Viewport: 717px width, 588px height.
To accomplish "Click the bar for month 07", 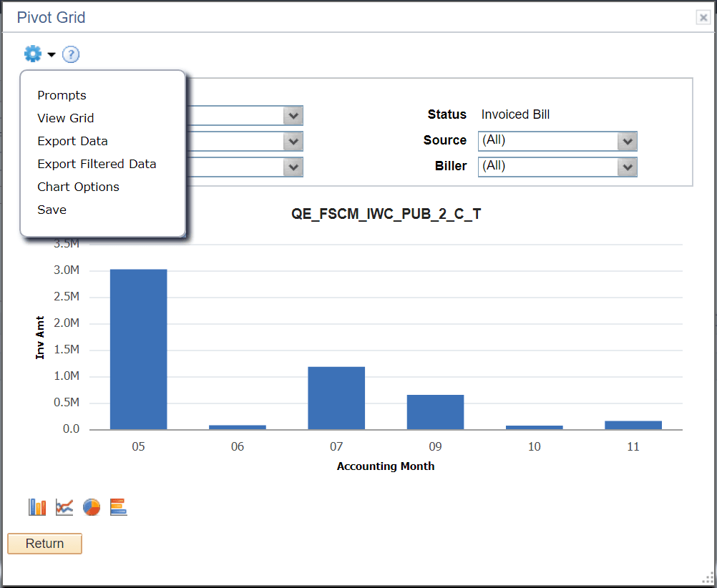I will coord(336,398).
